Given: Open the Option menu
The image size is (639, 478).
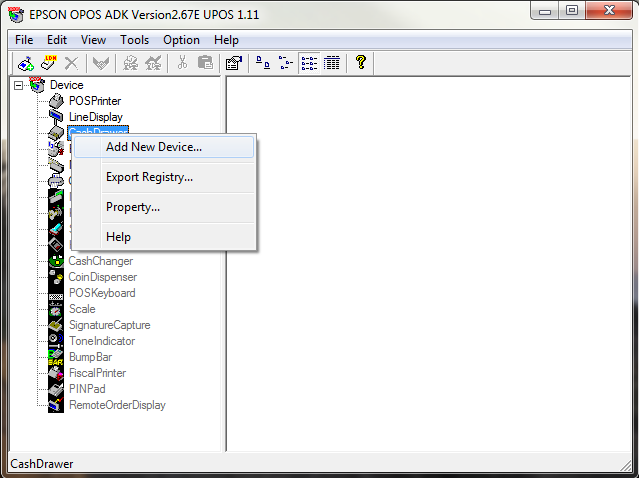Looking at the screenshot, I should point(181,40).
